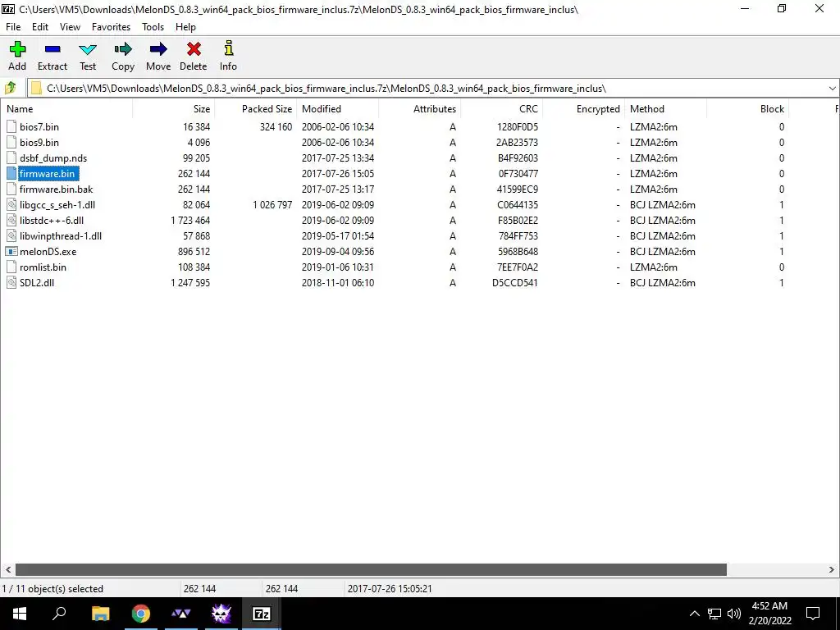The height and width of the screenshot is (630, 840).
Task: Launch Google Chrome from taskbar
Action: click(x=140, y=614)
